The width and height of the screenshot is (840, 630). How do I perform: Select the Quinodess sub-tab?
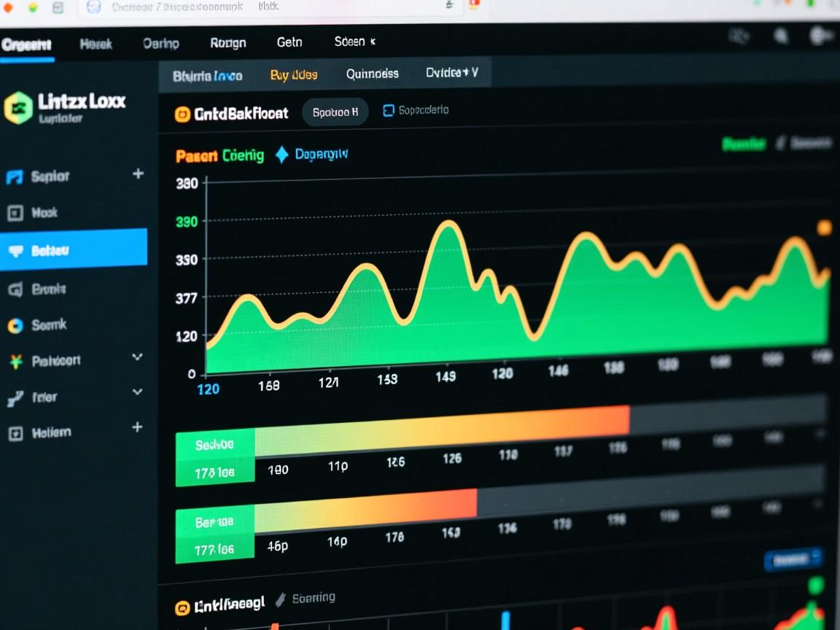point(372,74)
